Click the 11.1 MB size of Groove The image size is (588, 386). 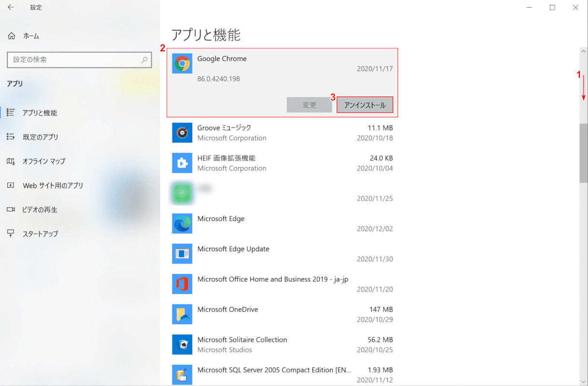(x=380, y=128)
